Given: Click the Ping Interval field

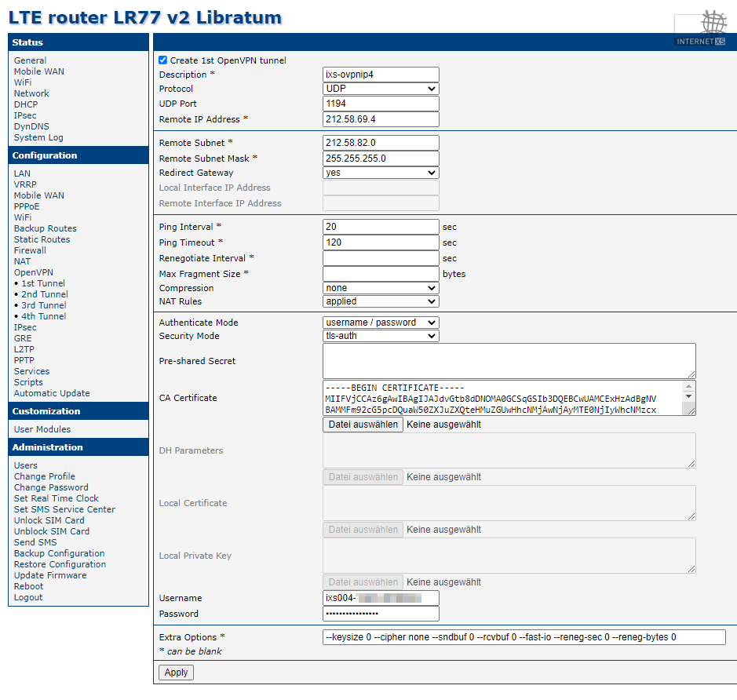Looking at the screenshot, I should (x=381, y=227).
